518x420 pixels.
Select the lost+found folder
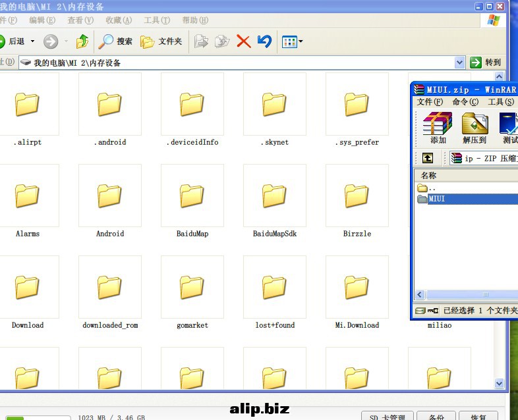(x=275, y=292)
